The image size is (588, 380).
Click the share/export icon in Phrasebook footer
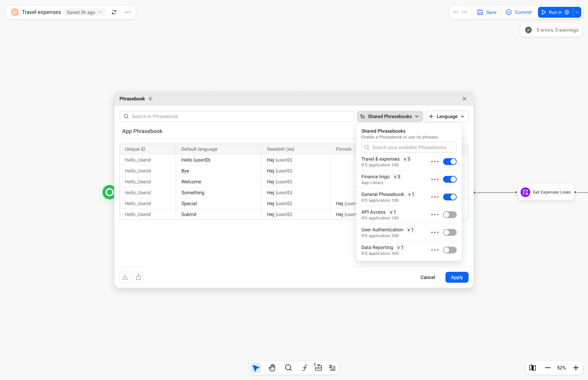(x=138, y=277)
